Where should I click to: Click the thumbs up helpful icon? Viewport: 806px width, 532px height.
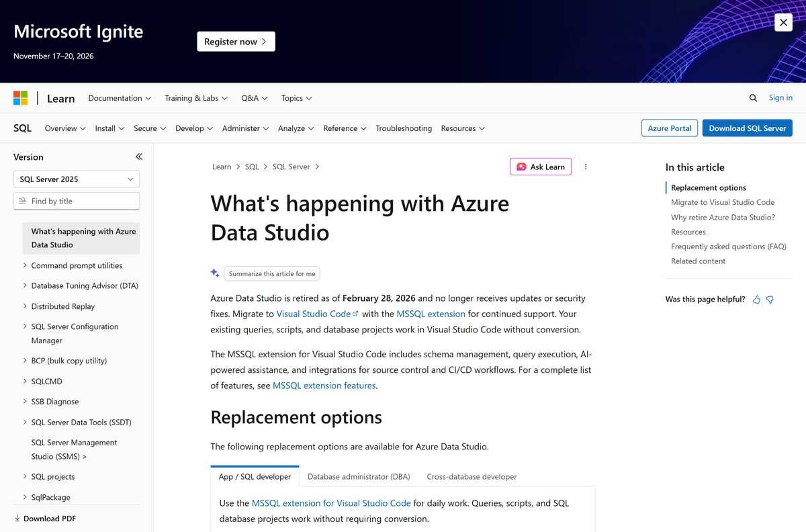click(756, 300)
